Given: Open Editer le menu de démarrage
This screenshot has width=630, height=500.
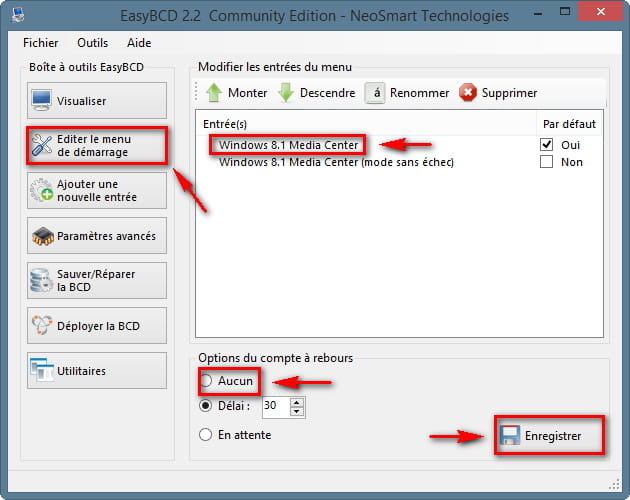Looking at the screenshot, I should pyautogui.click(x=97, y=145).
